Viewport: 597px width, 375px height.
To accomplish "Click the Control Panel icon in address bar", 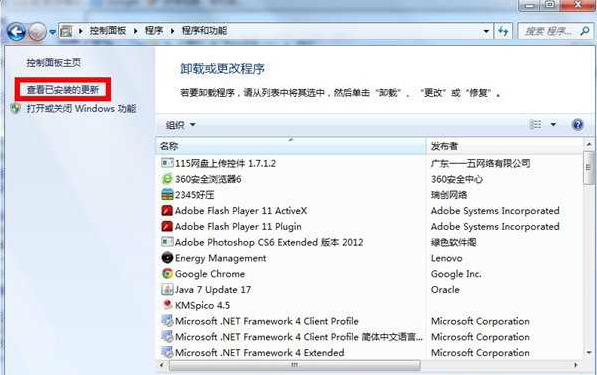I will (66, 31).
